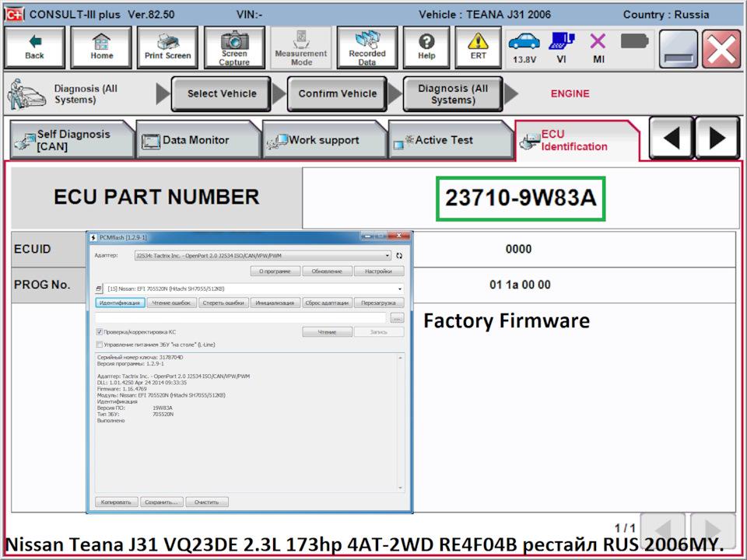This screenshot has width=747, height=560.
Task: Take a Screen Capture with camera icon
Action: pyautogui.click(x=233, y=47)
